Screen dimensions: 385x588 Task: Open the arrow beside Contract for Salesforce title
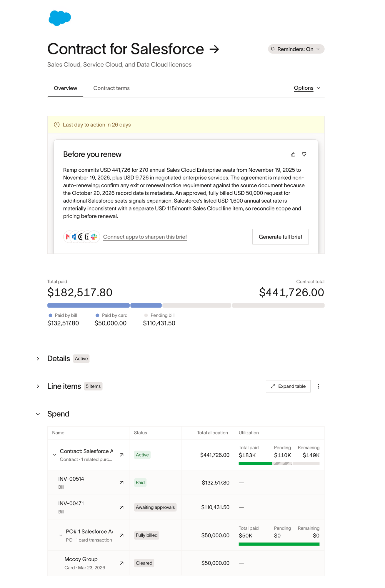(x=214, y=49)
